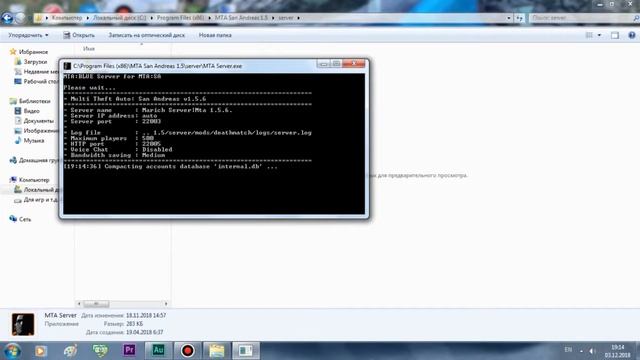Open the view options dropdown arrow
The height and width of the screenshot is (360, 640).
[x=599, y=36]
